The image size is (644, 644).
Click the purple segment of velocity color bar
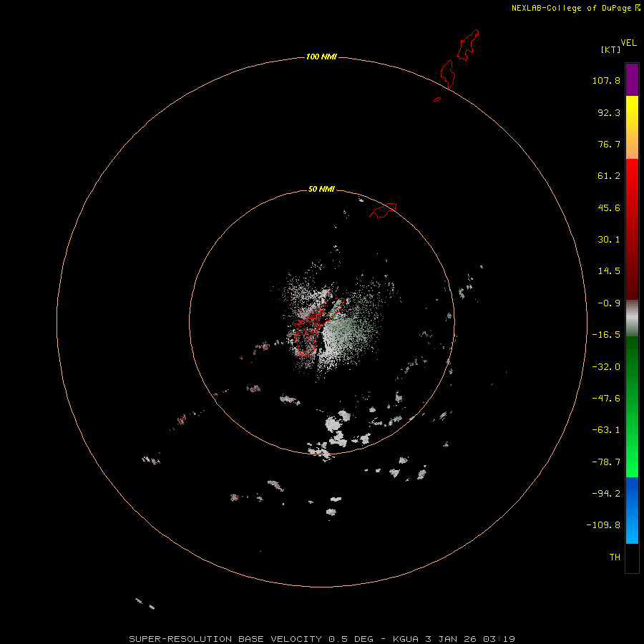(x=632, y=79)
